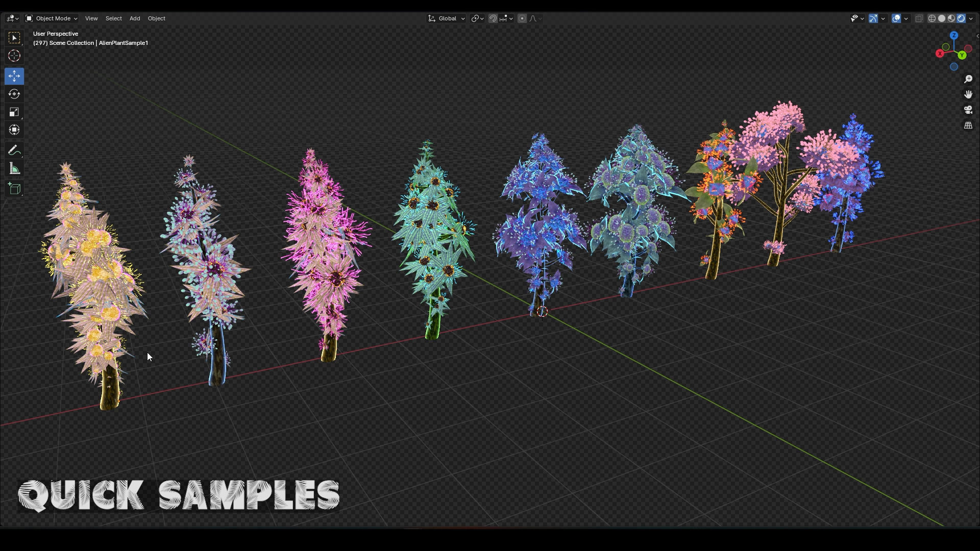Open the disabled proportional editing falloff dropdown
Image resolution: width=980 pixels, height=551 pixels.
coord(535,18)
